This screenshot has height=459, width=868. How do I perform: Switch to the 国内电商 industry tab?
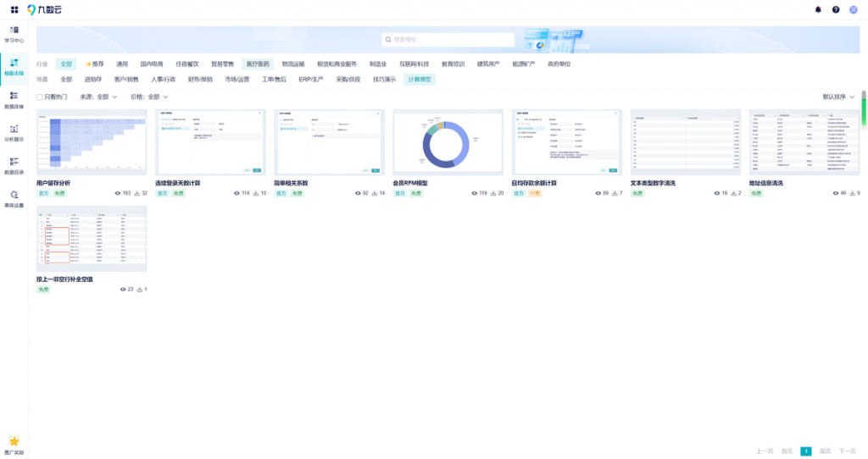[152, 64]
